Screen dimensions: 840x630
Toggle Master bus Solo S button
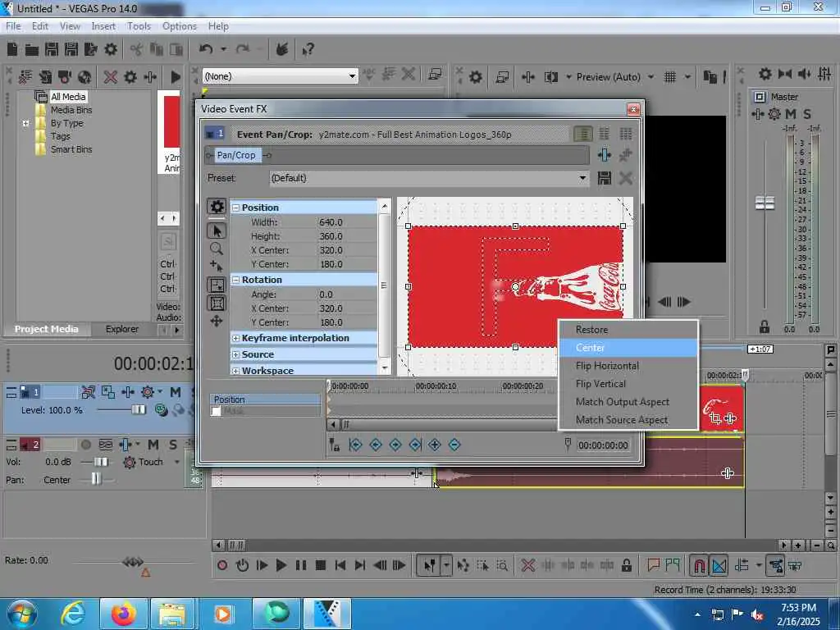(x=807, y=114)
